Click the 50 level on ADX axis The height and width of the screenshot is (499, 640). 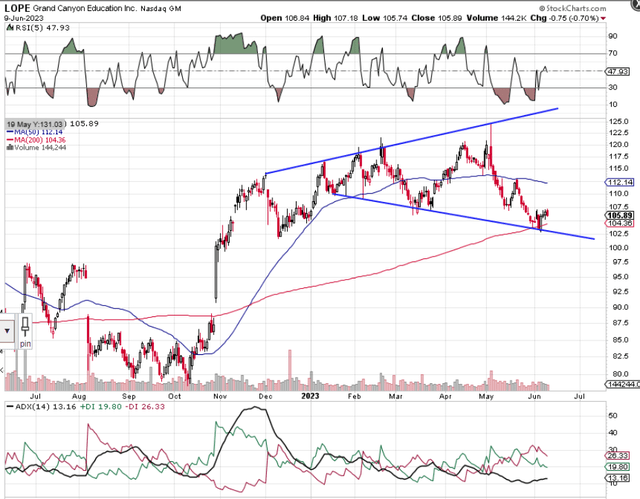coord(613,416)
